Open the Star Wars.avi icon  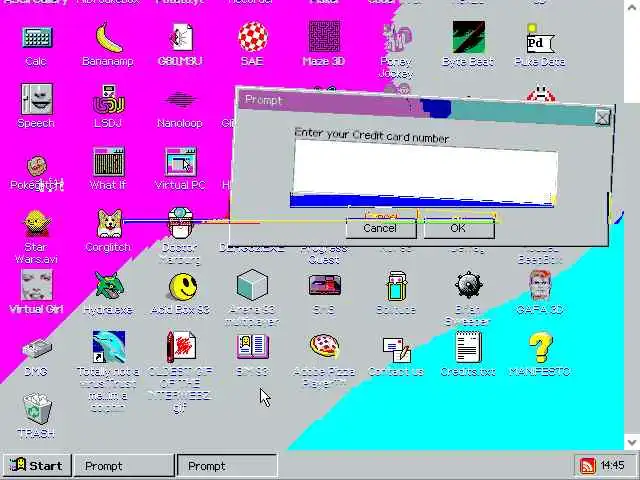point(37,223)
